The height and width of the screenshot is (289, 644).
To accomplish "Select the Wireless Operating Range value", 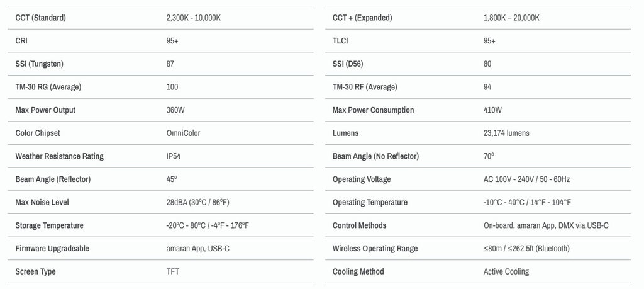I will coord(526,248).
